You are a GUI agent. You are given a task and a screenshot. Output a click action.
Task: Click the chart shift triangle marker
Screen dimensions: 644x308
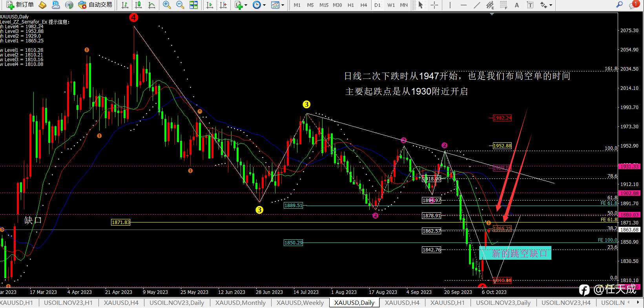pyautogui.click(x=492, y=14)
